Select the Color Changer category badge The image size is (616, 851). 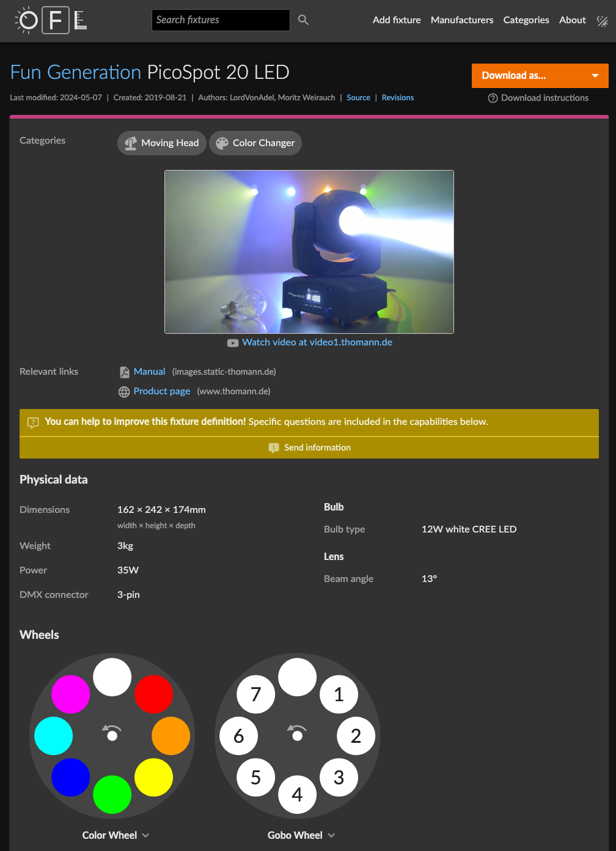coord(255,143)
